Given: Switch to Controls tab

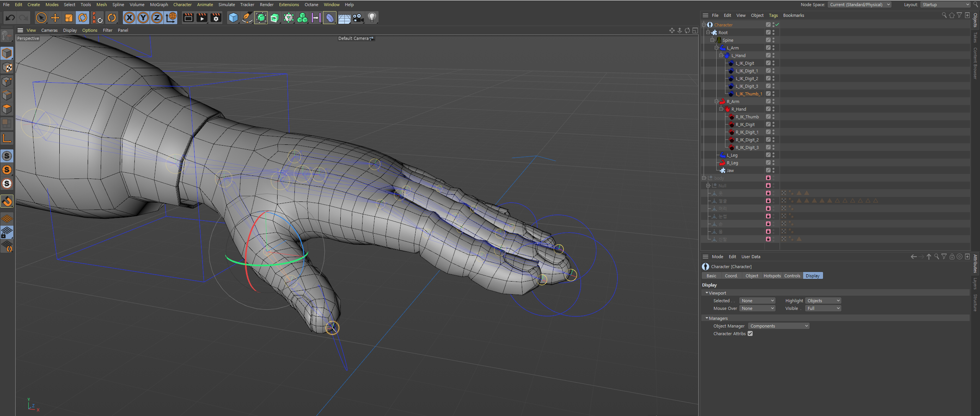Looking at the screenshot, I should click(x=792, y=276).
